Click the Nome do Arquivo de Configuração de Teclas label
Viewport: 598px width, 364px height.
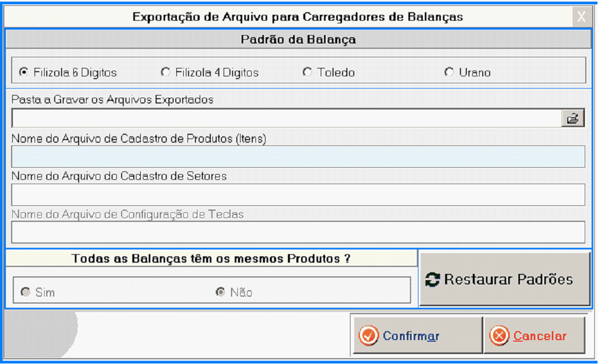click(127, 214)
